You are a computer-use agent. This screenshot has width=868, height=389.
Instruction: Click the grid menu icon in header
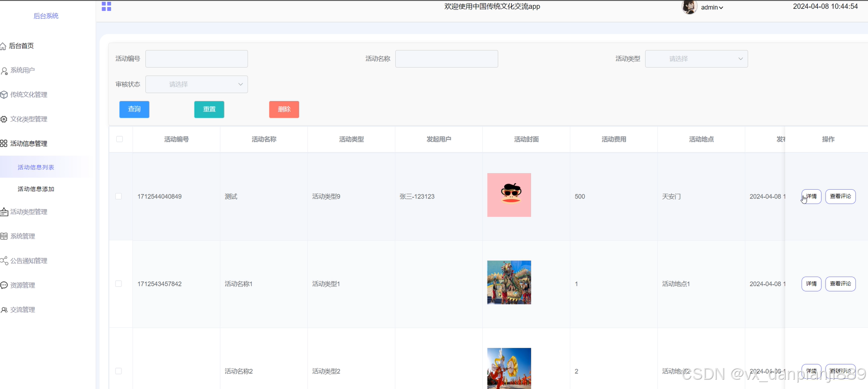(x=107, y=6)
